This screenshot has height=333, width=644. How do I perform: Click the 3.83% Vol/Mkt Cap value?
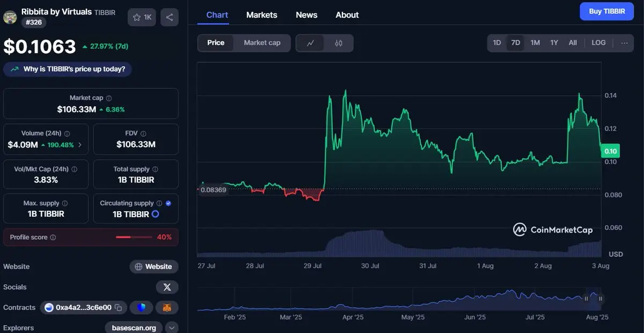coord(46,180)
